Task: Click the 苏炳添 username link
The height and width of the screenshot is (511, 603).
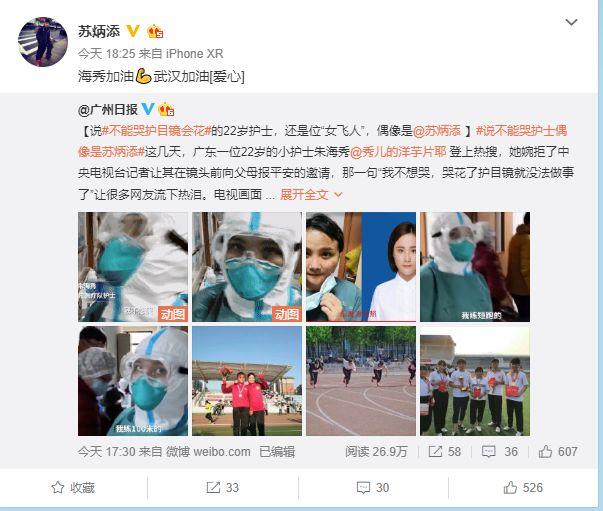Action: coord(99,31)
